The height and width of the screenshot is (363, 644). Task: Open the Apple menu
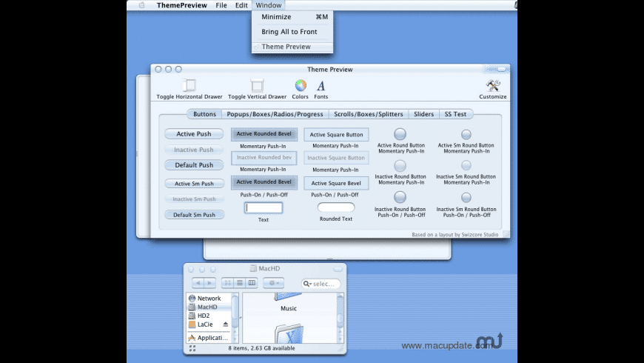pos(141,5)
